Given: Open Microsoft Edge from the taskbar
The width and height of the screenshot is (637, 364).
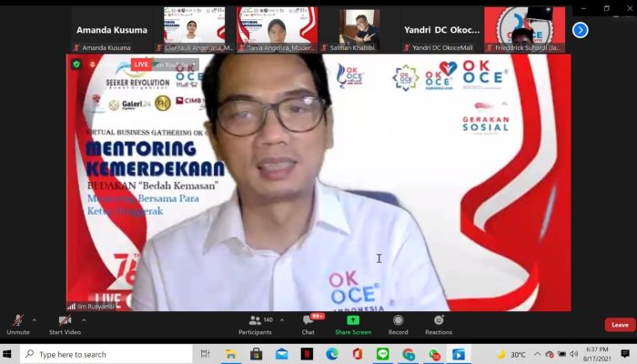Looking at the screenshot, I should pos(332,354).
